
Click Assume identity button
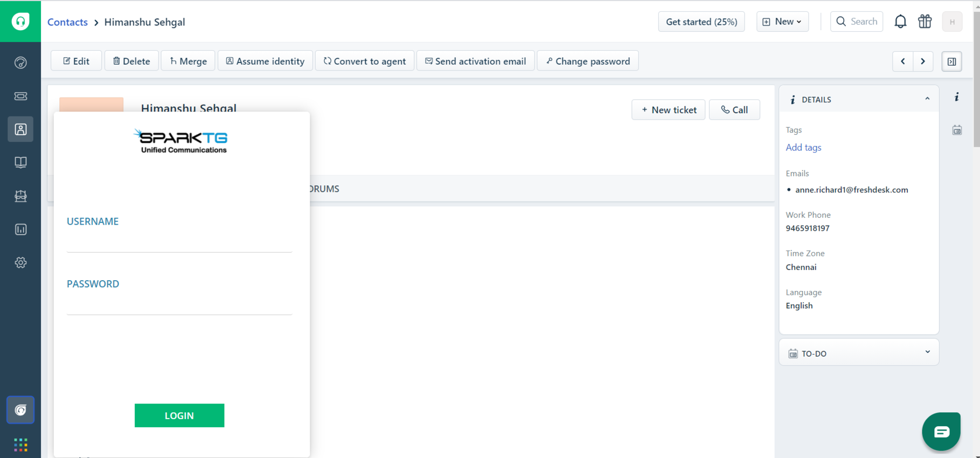click(x=265, y=61)
